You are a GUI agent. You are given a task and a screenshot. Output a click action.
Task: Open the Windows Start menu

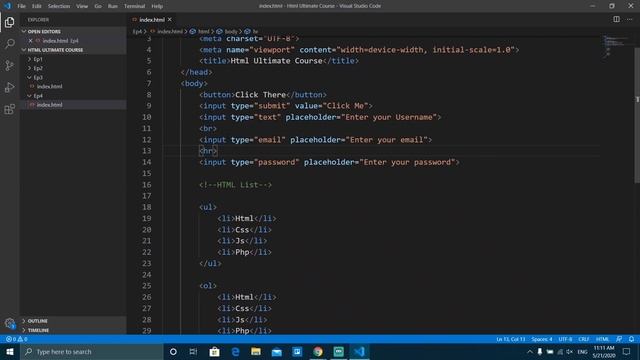[x=10, y=351]
